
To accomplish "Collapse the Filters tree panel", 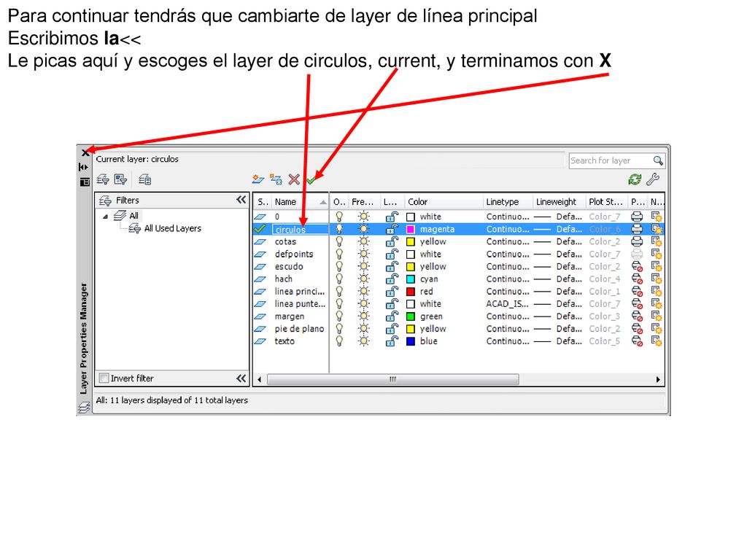I will tap(241, 200).
